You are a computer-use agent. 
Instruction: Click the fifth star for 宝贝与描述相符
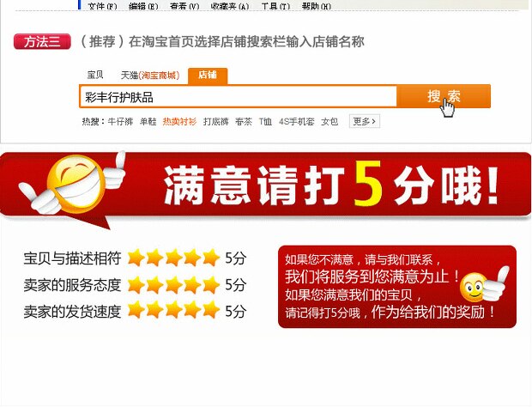coord(211,258)
